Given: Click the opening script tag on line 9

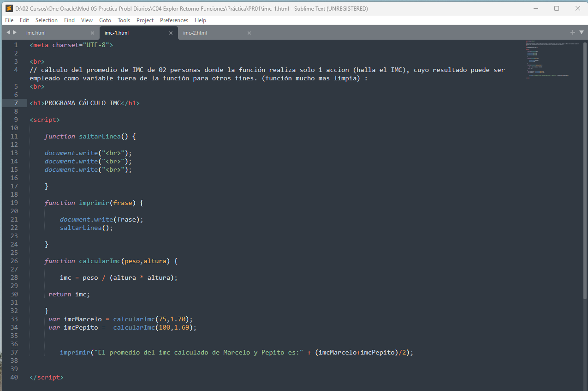Looking at the screenshot, I should [45, 120].
